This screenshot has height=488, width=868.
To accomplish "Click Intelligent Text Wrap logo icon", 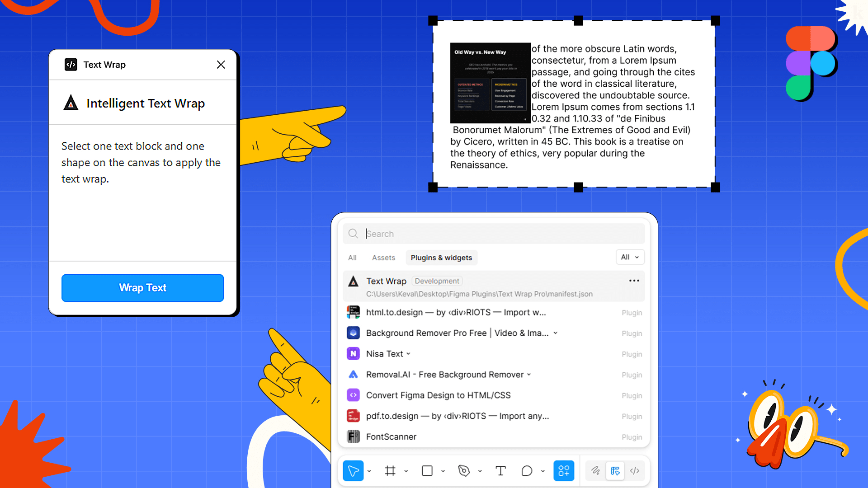I will click(x=71, y=103).
